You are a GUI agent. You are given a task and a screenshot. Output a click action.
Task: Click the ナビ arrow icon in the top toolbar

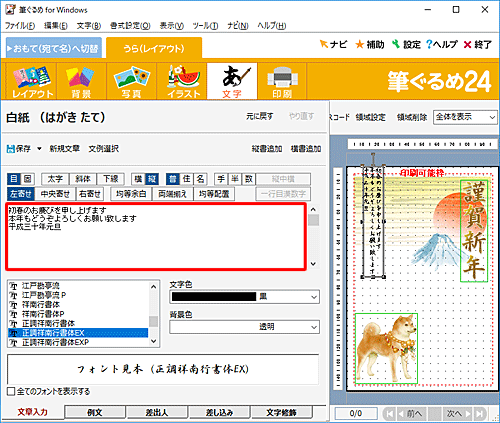(x=333, y=44)
